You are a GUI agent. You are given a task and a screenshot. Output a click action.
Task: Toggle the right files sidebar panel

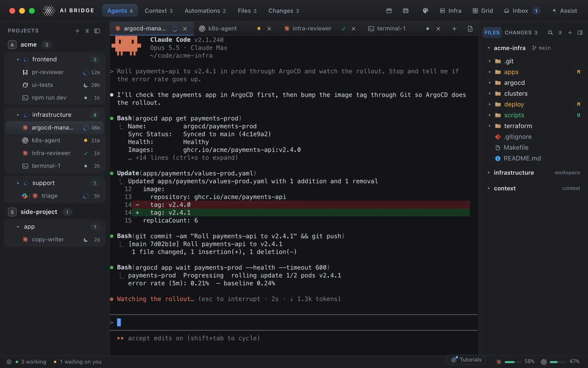click(x=580, y=33)
